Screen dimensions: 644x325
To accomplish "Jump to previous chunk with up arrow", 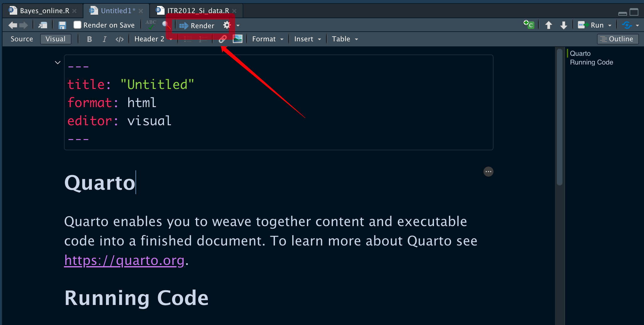I will pos(548,25).
